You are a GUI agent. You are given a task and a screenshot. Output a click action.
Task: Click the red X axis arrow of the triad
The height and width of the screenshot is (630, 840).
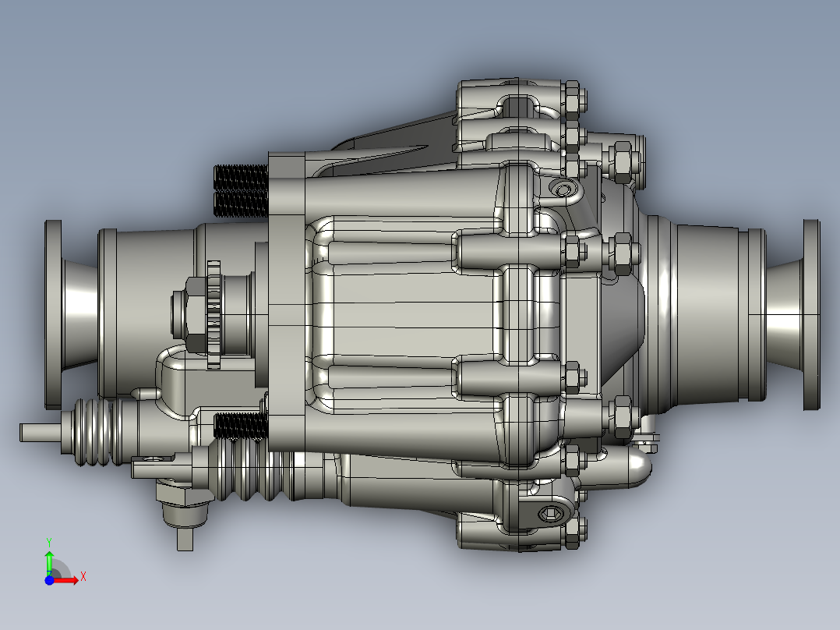coord(65,580)
